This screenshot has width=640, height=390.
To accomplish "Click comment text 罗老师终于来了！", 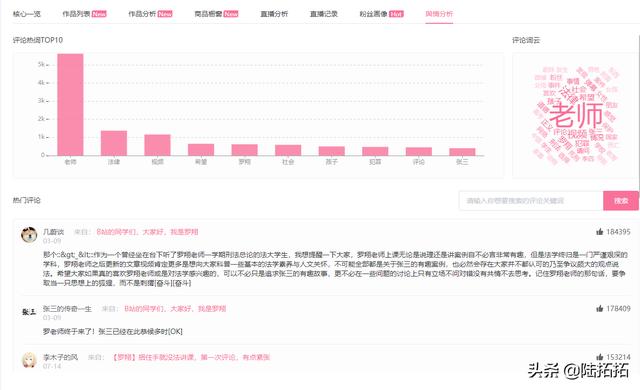I will point(69,331).
